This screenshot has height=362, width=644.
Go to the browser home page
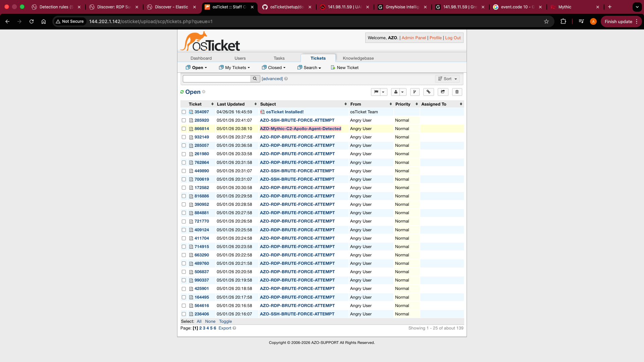coord(44,21)
